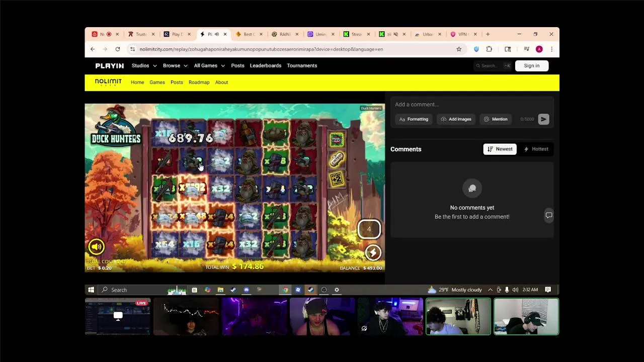
Task: Click the spins counter showing 4
Action: point(369,229)
